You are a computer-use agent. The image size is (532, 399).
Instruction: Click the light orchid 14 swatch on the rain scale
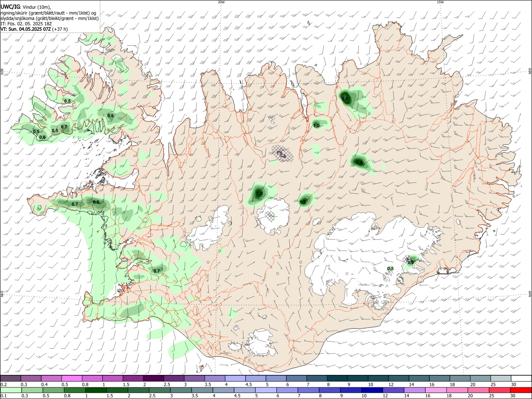(x=416, y=390)
